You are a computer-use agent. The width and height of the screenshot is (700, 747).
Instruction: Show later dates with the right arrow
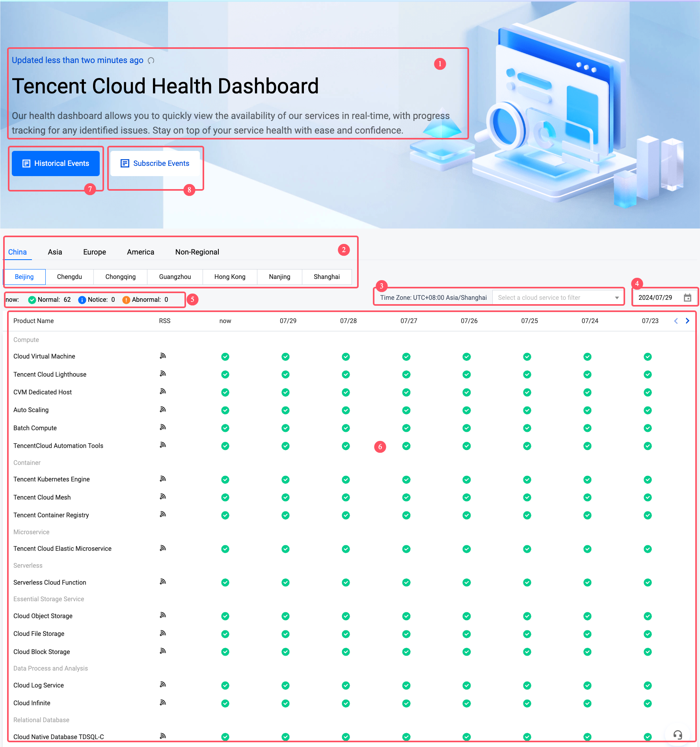coord(687,321)
